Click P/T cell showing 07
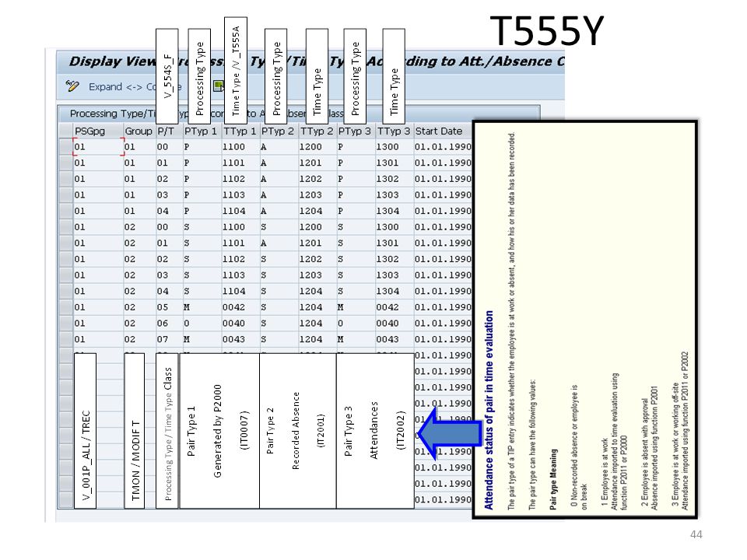The height and width of the screenshot is (560, 747). point(169,340)
